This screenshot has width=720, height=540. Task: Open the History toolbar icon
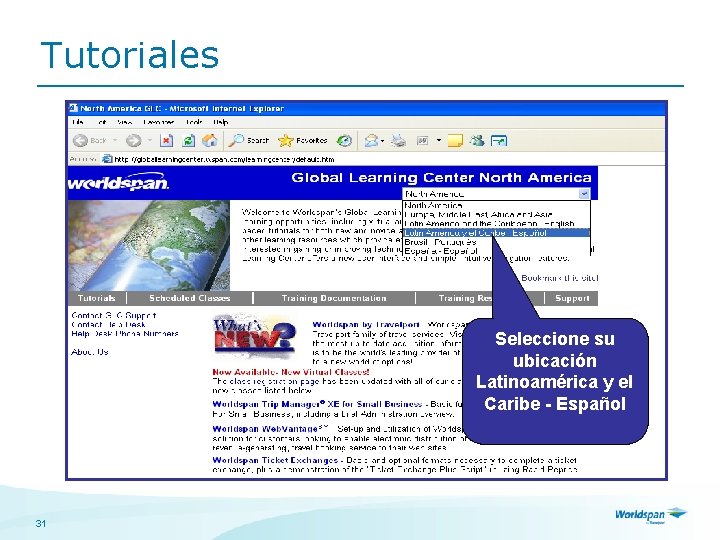coord(344,141)
